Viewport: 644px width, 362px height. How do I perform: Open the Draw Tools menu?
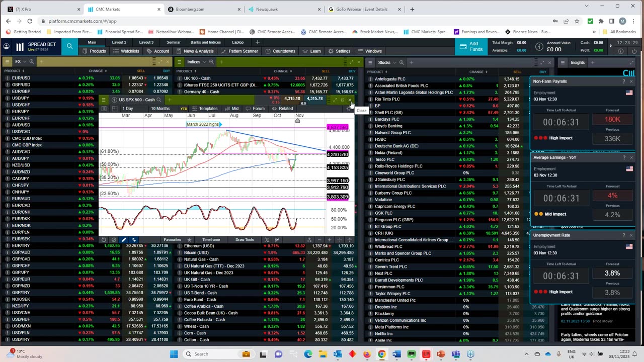point(245,240)
